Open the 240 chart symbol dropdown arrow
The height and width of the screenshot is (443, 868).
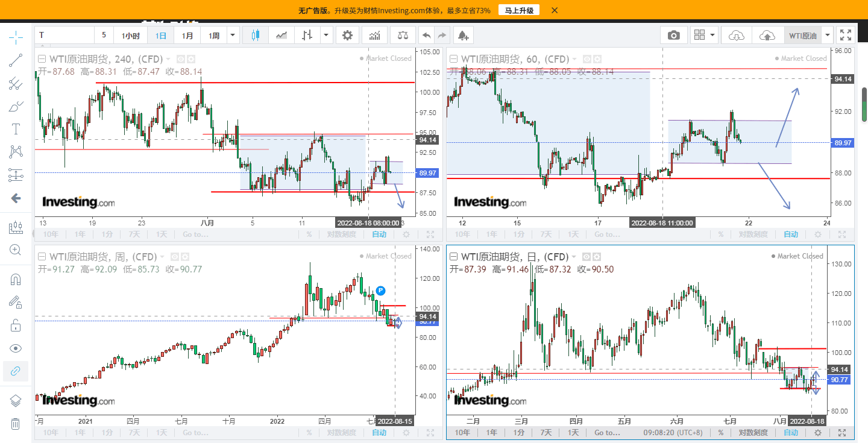pyautogui.click(x=168, y=59)
